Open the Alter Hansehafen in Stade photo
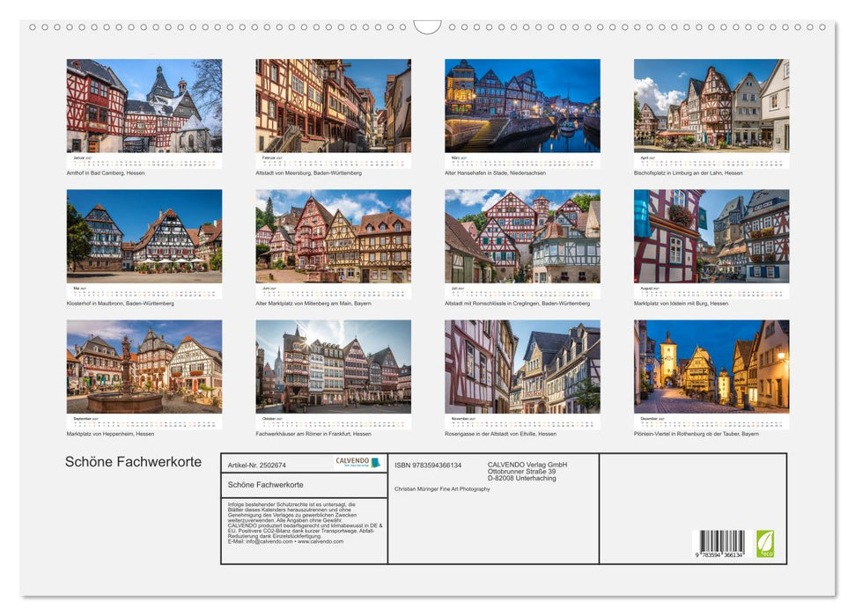Image resolution: width=855 pixels, height=616 pixels. pyautogui.click(x=522, y=106)
